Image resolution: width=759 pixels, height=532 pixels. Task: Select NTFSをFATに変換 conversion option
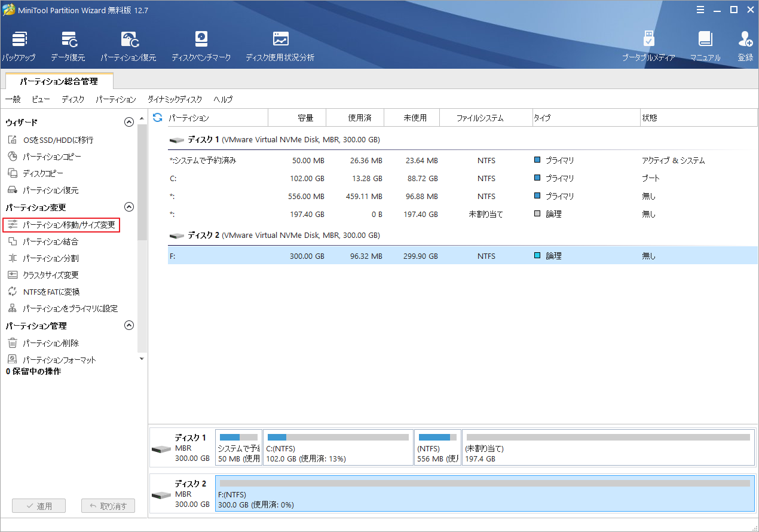(50, 292)
